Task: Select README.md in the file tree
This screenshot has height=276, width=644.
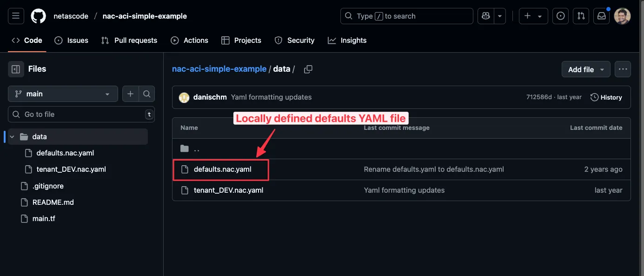Action: pos(53,202)
